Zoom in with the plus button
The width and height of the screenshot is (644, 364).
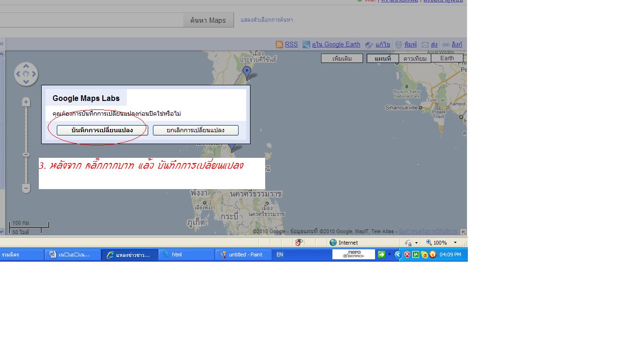[x=26, y=102]
